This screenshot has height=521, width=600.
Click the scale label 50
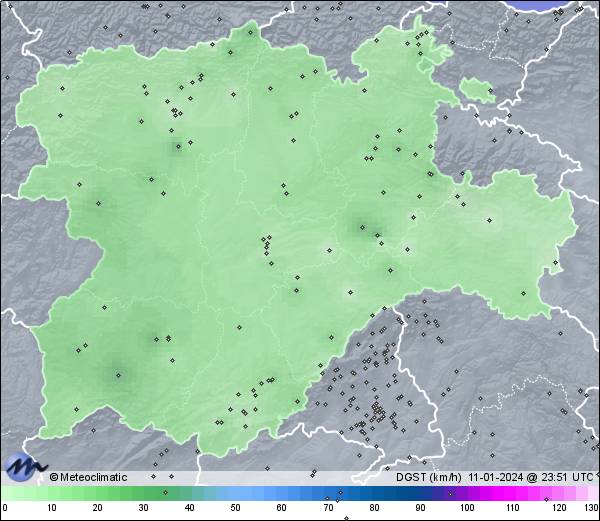coord(235,508)
